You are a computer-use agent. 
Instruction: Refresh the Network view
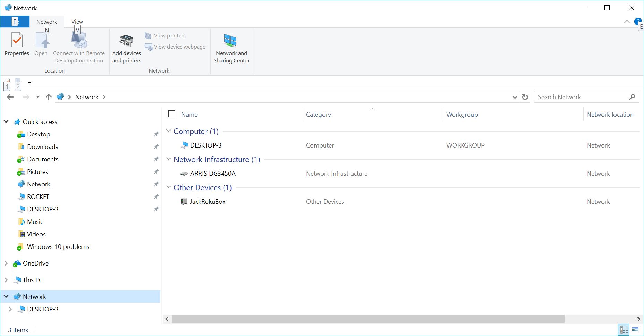click(525, 97)
